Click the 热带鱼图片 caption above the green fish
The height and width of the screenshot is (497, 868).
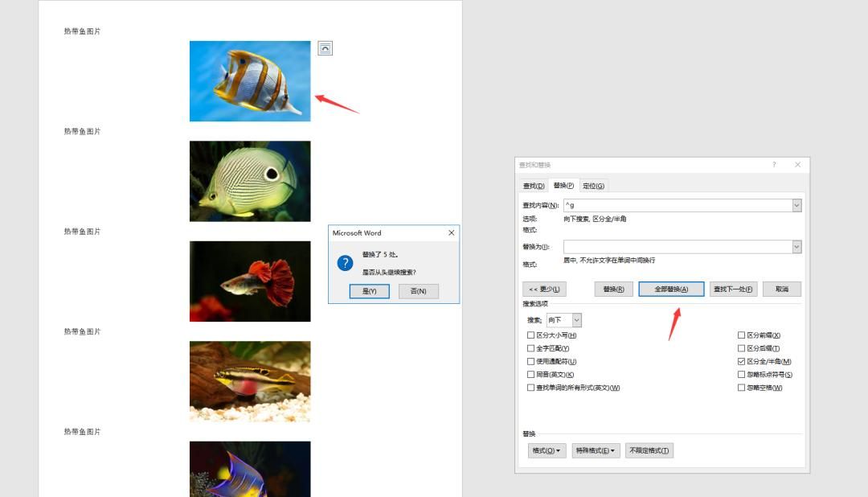[82, 131]
